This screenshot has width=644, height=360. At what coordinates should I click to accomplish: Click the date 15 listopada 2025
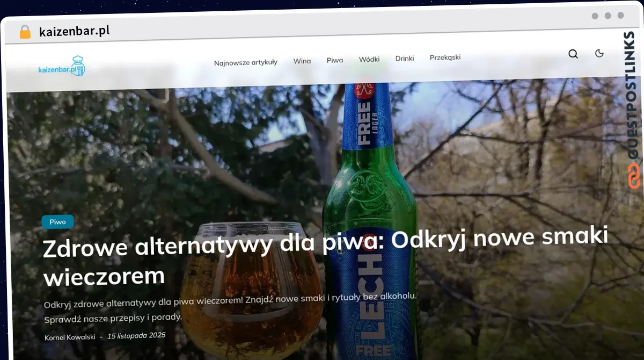pos(136,336)
